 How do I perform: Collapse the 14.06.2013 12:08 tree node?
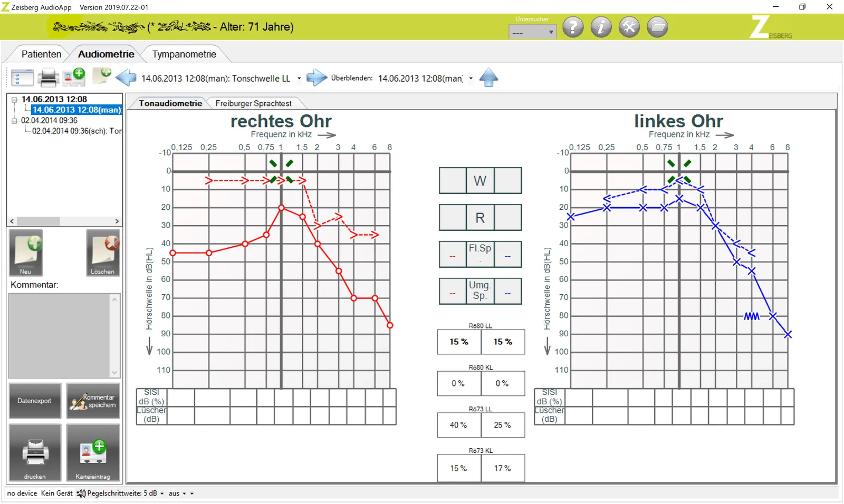pyautogui.click(x=15, y=100)
